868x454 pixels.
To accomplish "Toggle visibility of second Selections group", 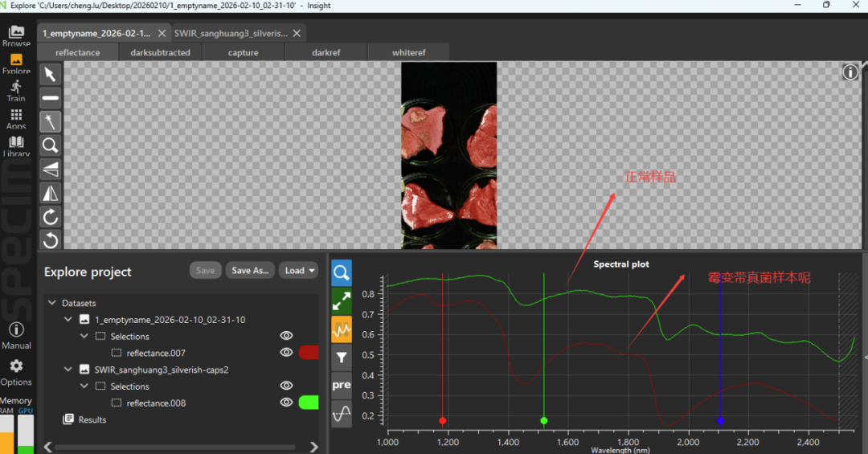I will coord(286,386).
